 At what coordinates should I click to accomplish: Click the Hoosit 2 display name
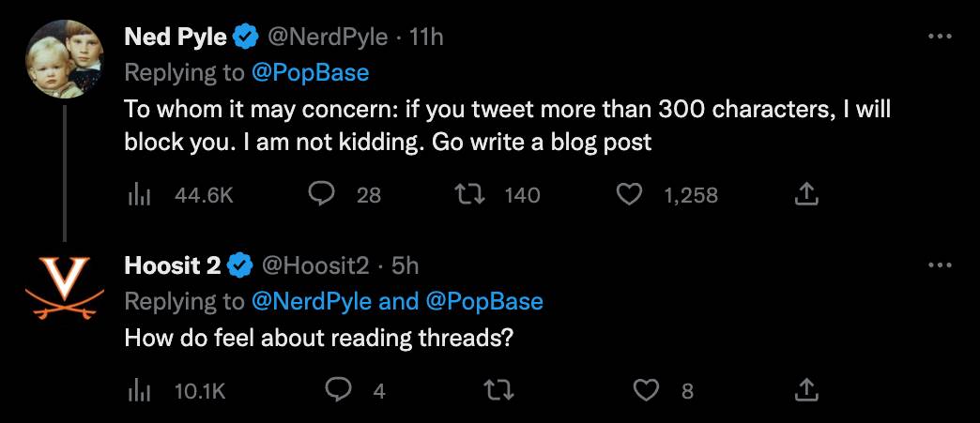[x=173, y=265]
